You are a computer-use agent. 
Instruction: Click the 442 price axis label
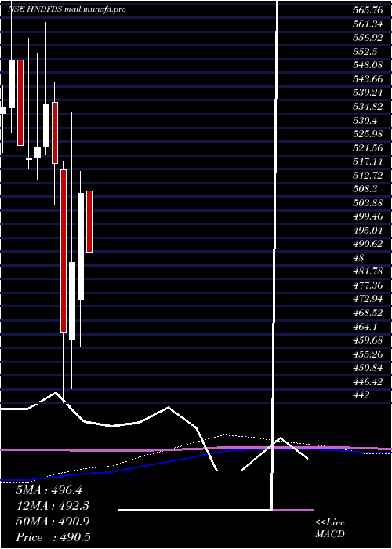[361, 395]
